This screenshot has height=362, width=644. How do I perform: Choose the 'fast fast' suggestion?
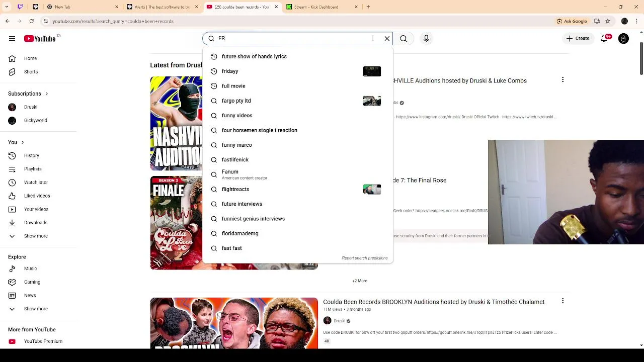click(x=297, y=248)
